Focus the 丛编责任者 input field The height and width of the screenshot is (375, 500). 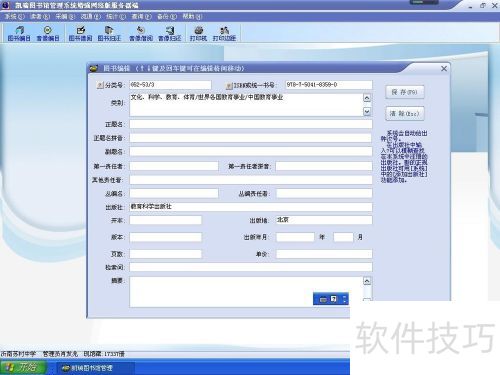pyautogui.click(x=324, y=193)
